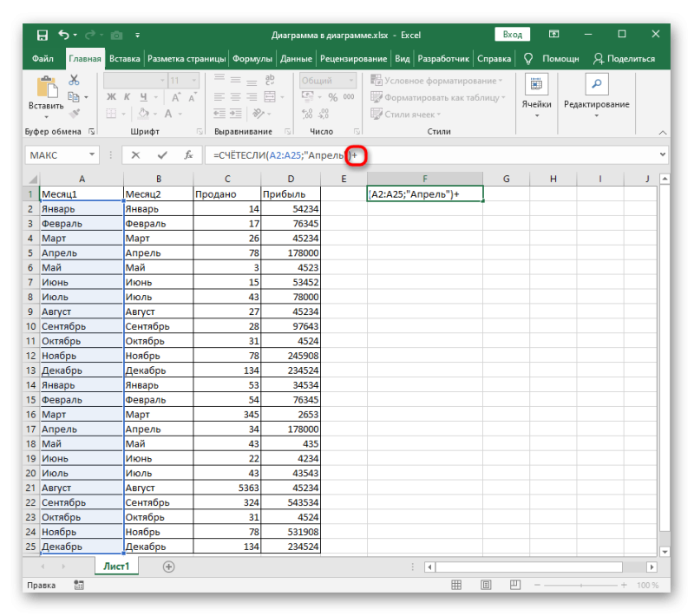Click the lightbulb Помощн search
This screenshot has height=616, width=694.
pos(551,58)
